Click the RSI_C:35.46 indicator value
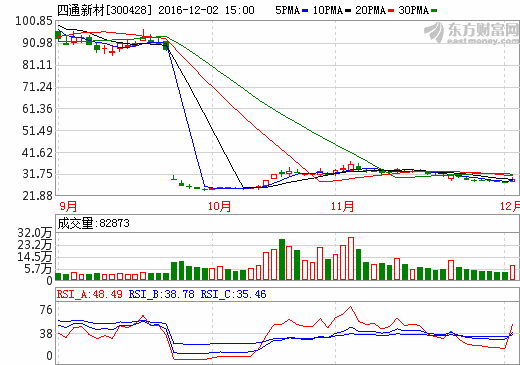The width and height of the screenshot is (520, 365). click(233, 294)
